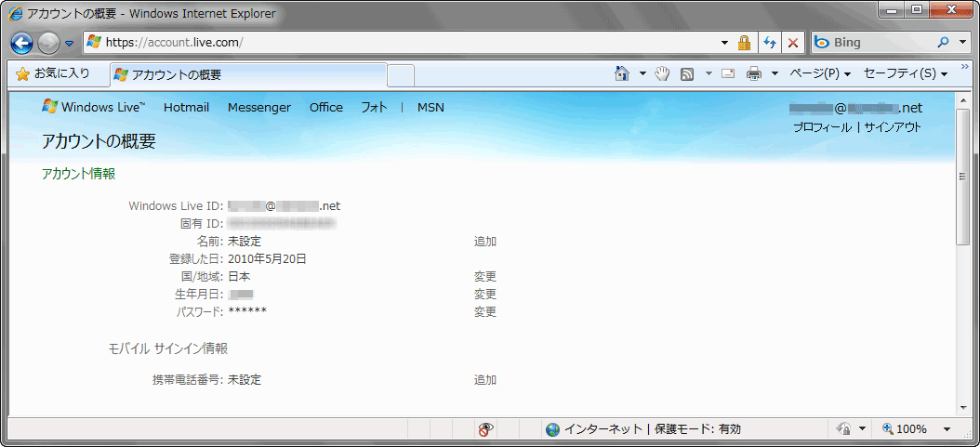Click the browser Forward arrow button
The height and width of the screenshot is (447, 980).
pyautogui.click(x=48, y=43)
